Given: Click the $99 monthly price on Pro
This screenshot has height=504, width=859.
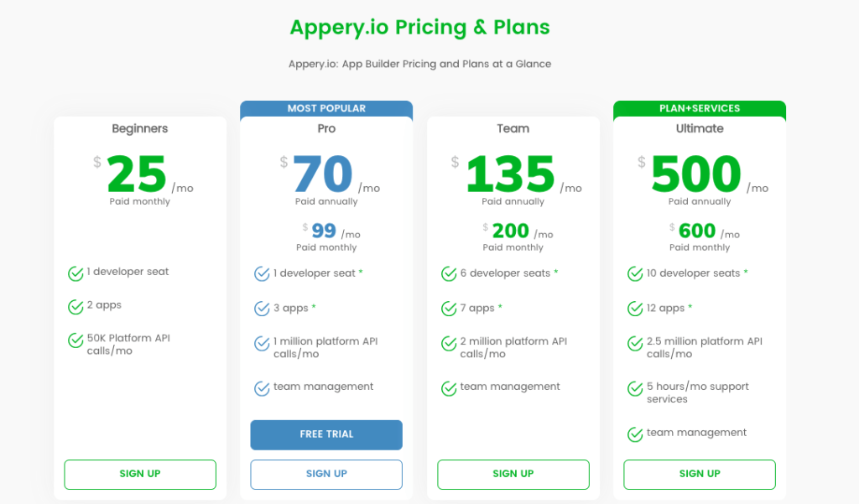Looking at the screenshot, I should (x=324, y=231).
